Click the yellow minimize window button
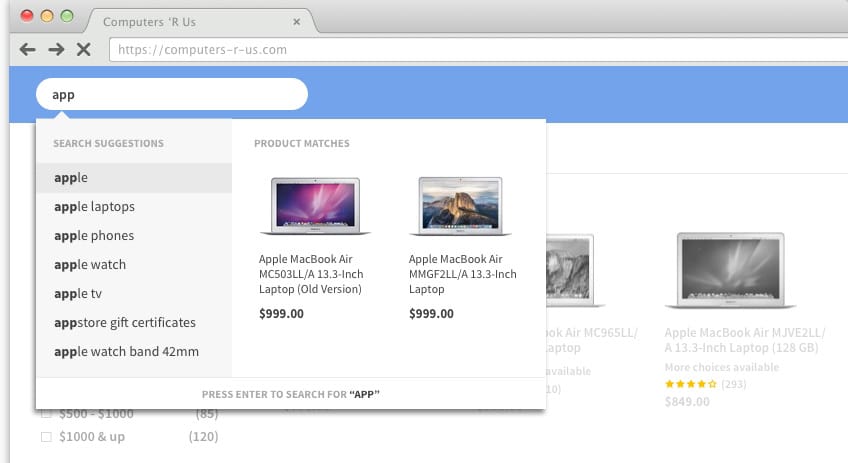This screenshot has width=848, height=463. [x=47, y=16]
